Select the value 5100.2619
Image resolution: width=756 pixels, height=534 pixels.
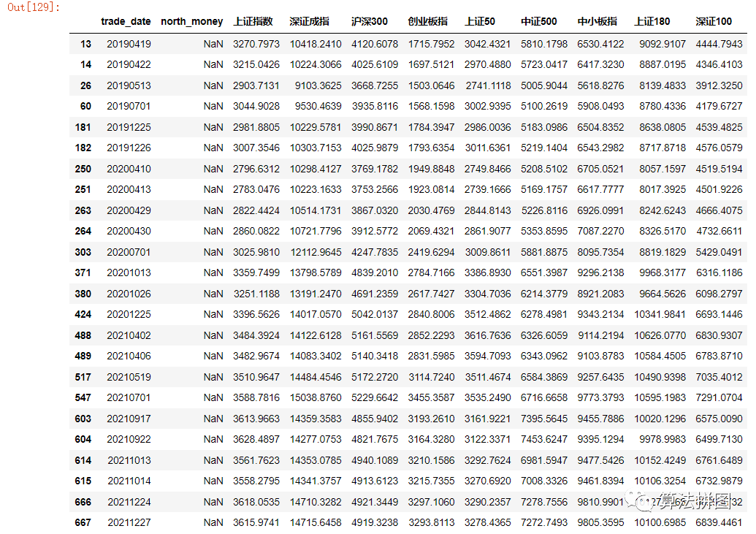pos(544,106)
